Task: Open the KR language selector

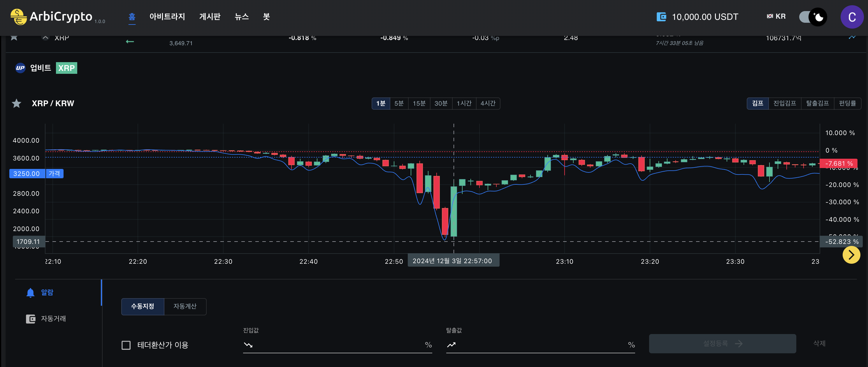Action: coord(776,16)
